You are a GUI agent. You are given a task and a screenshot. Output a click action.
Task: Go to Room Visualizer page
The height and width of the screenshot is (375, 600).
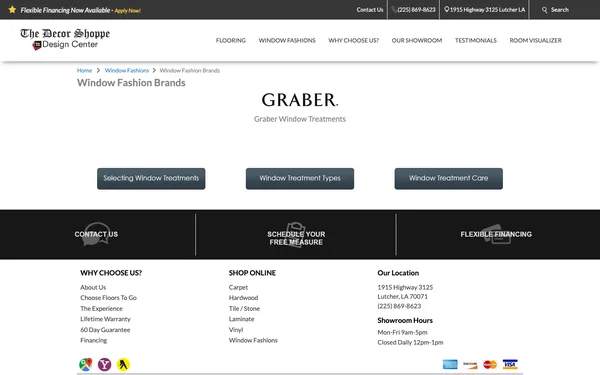pos(535,40)
